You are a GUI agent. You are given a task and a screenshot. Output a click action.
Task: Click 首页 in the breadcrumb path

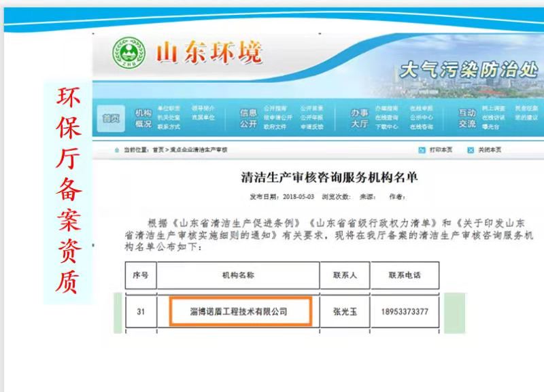click(x=158, y=149)
